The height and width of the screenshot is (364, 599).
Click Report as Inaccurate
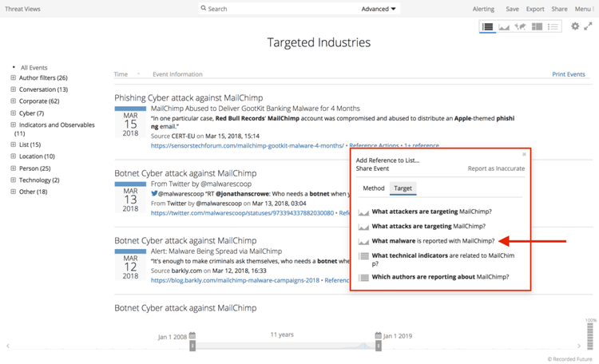click(496, 169)
